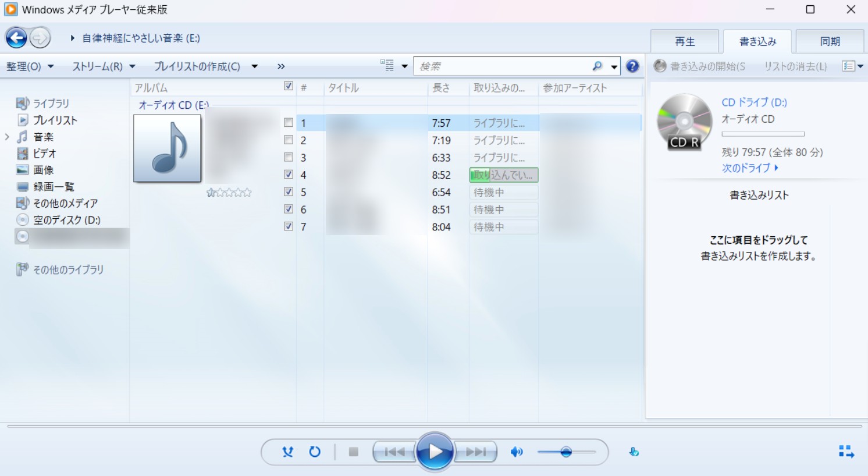Skip to the previous track

point(394,452)
